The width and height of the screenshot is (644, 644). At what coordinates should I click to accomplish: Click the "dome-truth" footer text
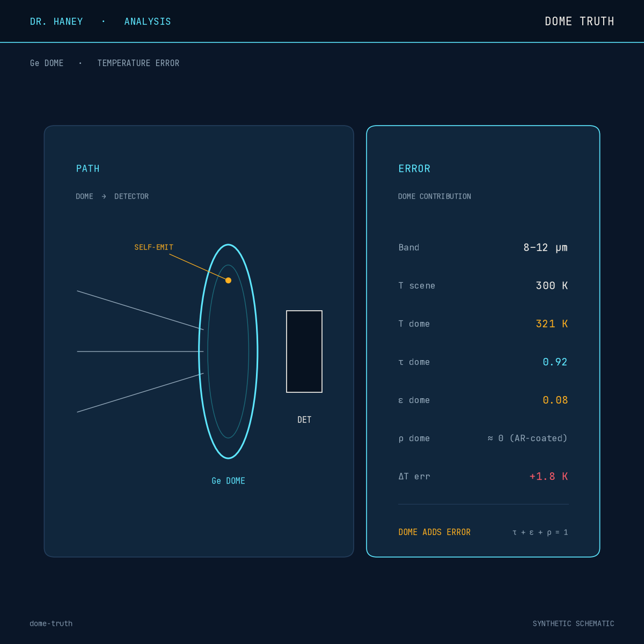point(51,624)
